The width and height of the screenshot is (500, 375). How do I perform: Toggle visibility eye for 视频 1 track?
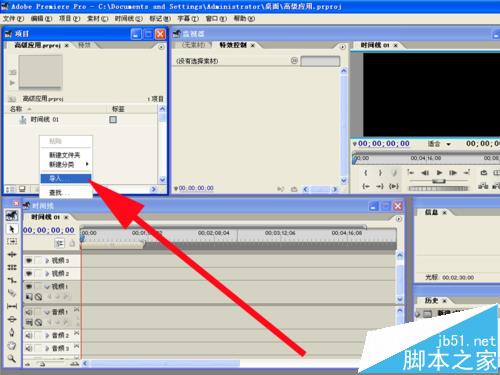[x=29, y=286]
